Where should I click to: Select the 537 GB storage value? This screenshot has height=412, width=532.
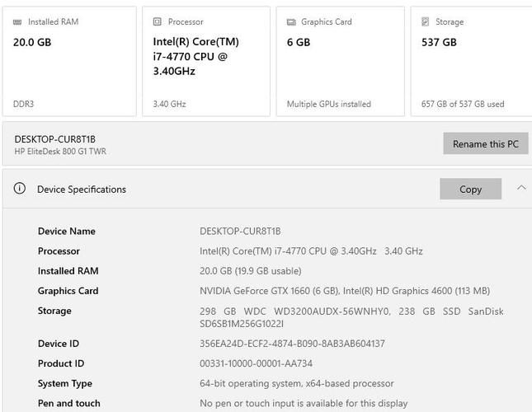coord(439,42)
